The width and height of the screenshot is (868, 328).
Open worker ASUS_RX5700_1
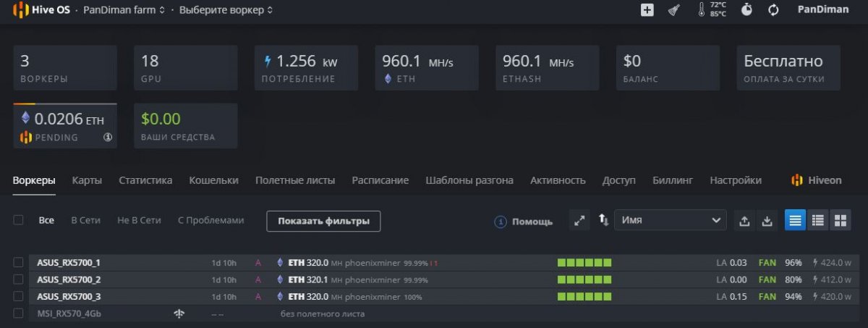pos(69,262)
